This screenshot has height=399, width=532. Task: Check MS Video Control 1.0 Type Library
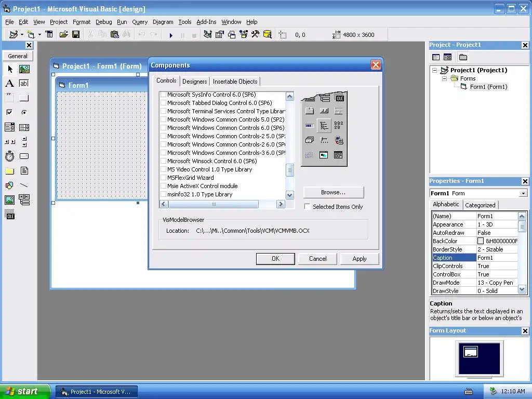pos(163,169)
